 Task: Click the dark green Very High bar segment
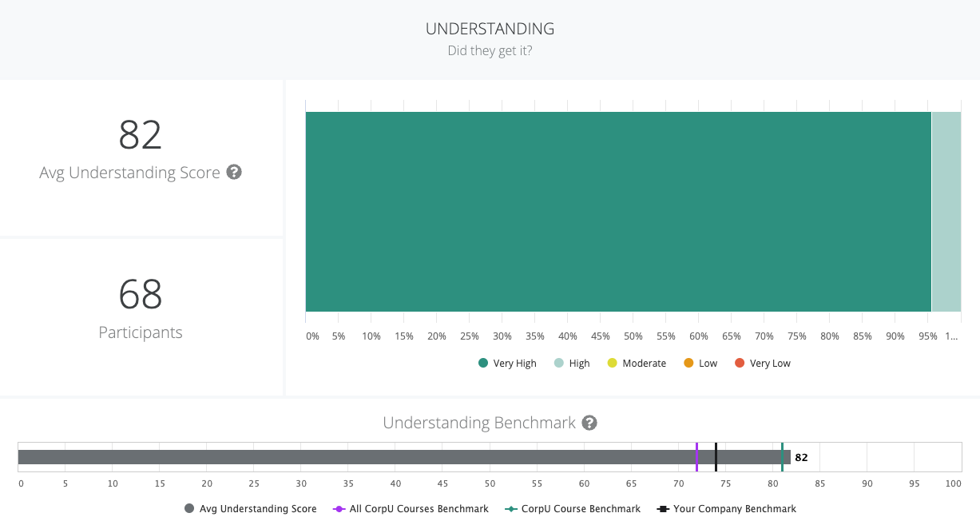point(617,212)
